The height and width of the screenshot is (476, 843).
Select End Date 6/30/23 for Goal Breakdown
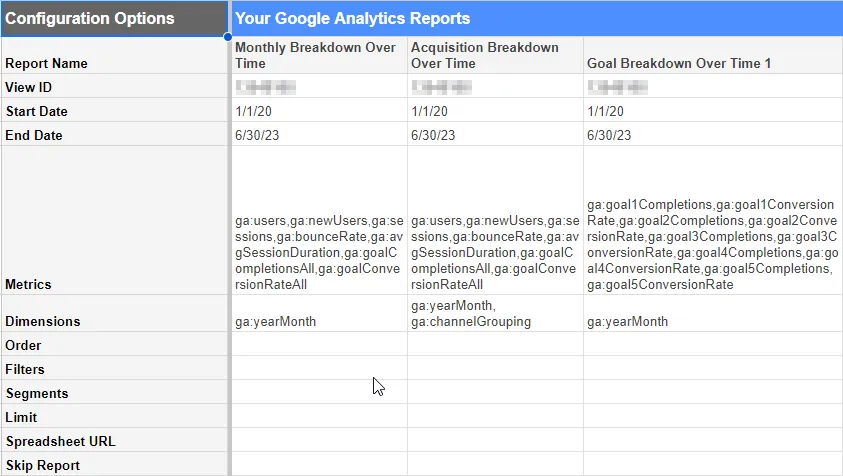coord(713,134)
